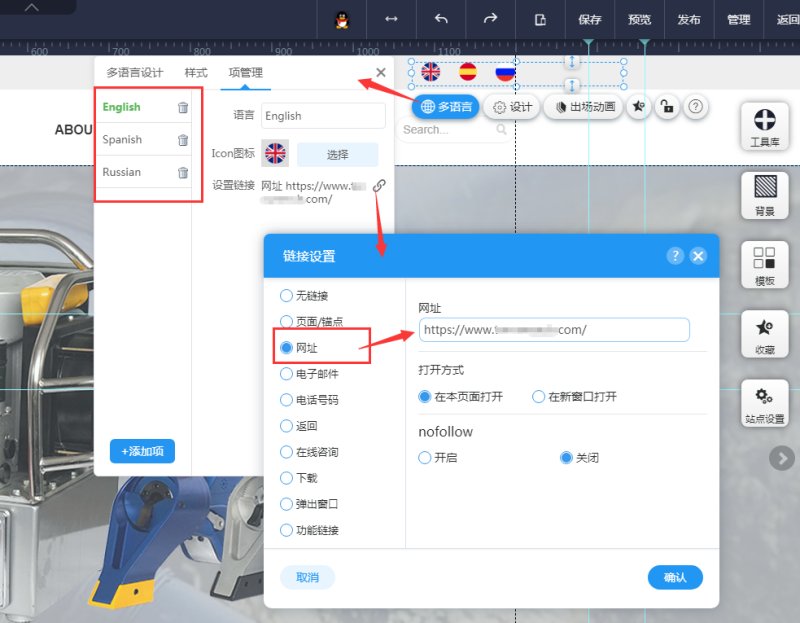Viewport: 800px width, 623px height.
Task: Select the English language item
Action: 121,107
